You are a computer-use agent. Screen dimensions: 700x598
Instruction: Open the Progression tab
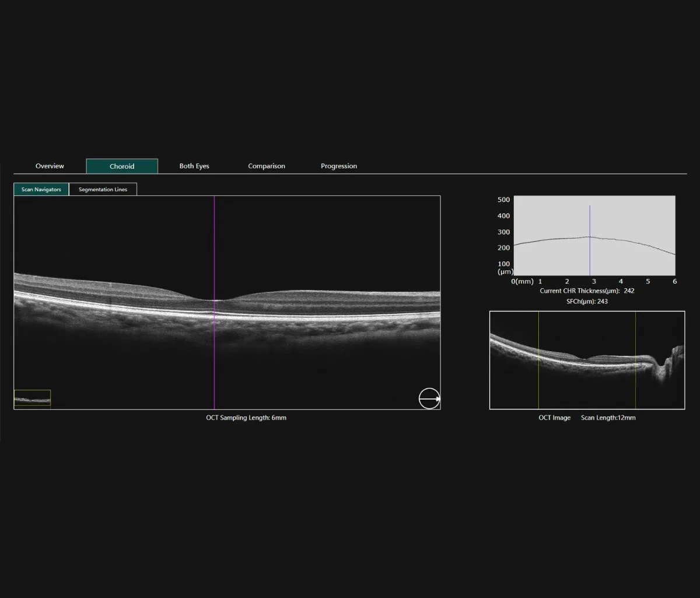click(339, 166)
